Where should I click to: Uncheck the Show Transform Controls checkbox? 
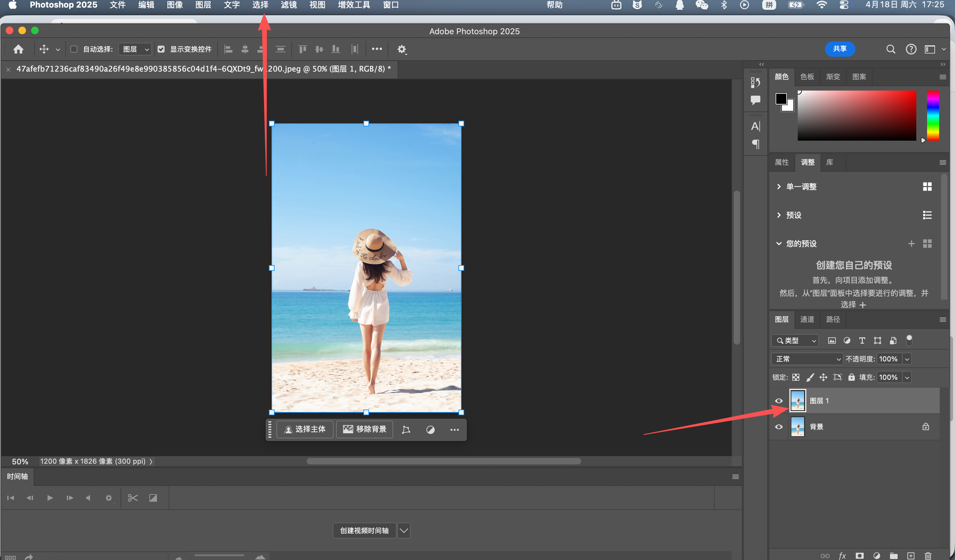click(x=161, y=49)
